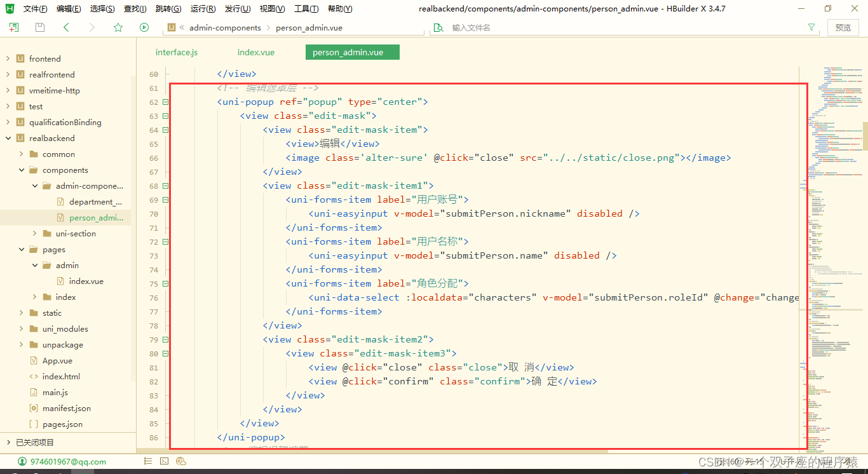Select the unpackage folder
The image size is (868, 474).
[x=62, y=344]
